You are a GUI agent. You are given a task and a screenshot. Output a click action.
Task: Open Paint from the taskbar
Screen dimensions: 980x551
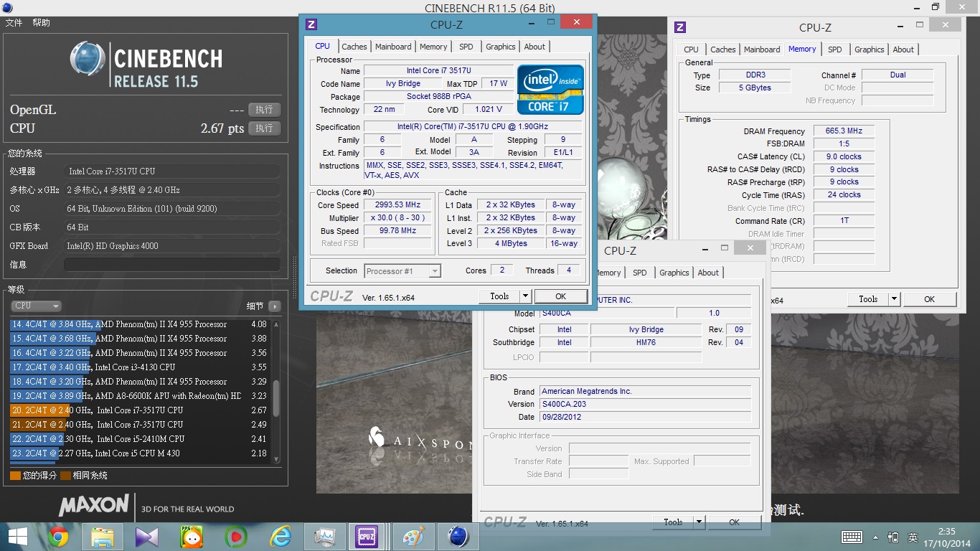tap(414, 537)
